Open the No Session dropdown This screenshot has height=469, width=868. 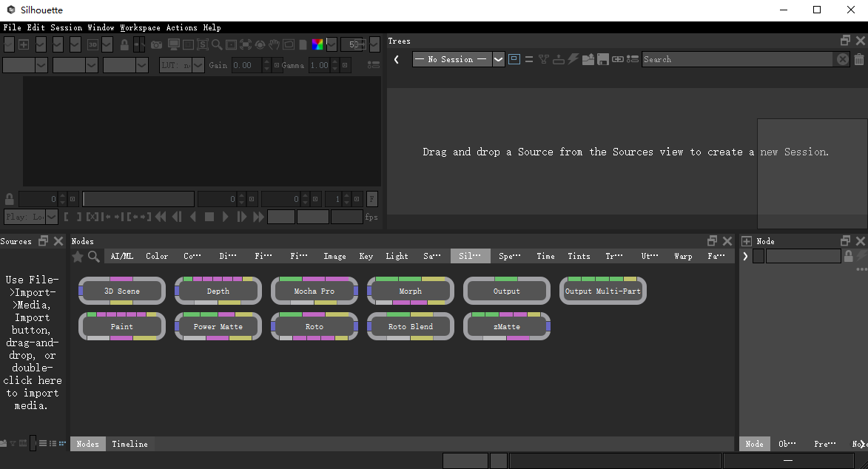pyautogui.click(x=458, y=59)
